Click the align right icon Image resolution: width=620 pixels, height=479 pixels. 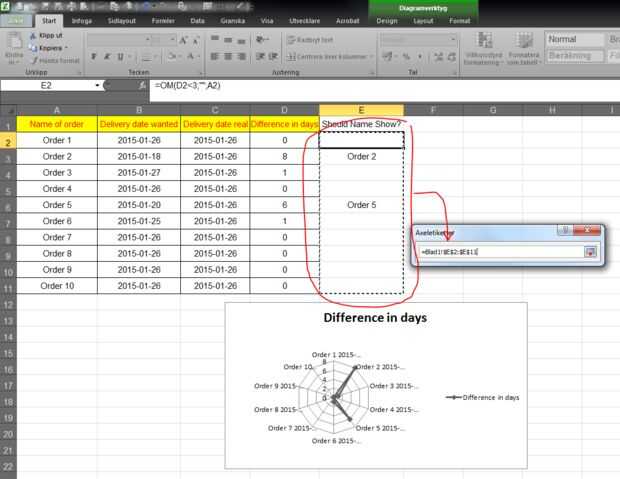click(x=241, y=57)
